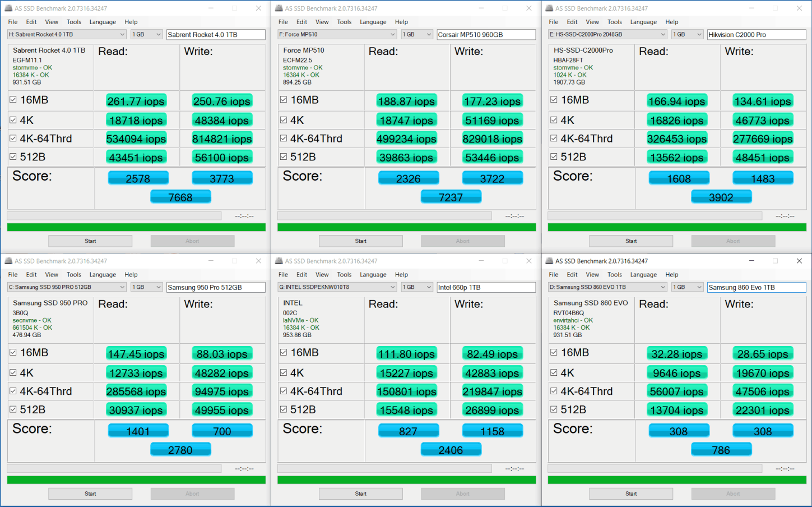Screen dimensions: 812x507
Task: Open the 1 GB size dropdown in the Hikvision C2000 Pro window
Action: (688, 34)
